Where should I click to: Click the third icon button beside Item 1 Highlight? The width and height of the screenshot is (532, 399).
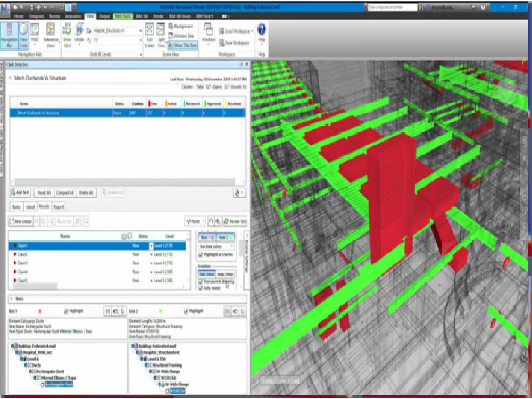pos(122,311)
